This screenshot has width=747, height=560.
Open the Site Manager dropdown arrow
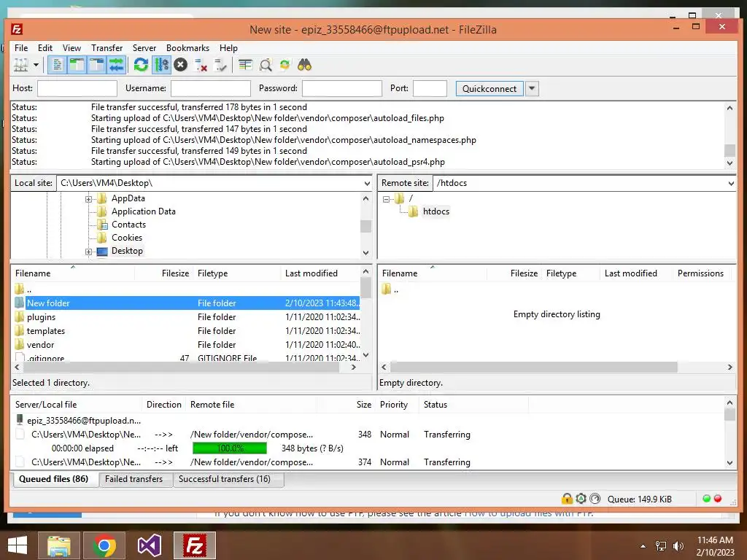coord(36,65)
